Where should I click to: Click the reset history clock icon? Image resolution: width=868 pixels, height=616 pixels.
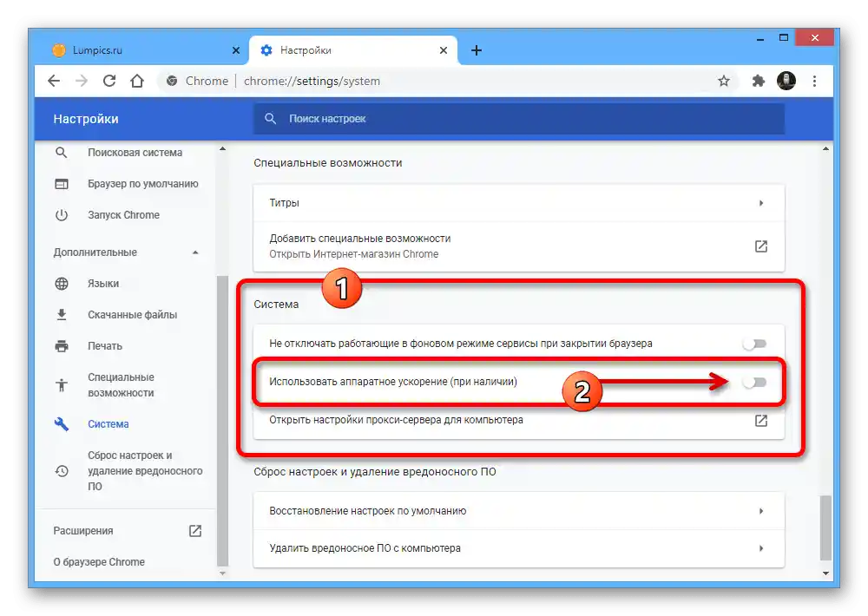point(62,471)
